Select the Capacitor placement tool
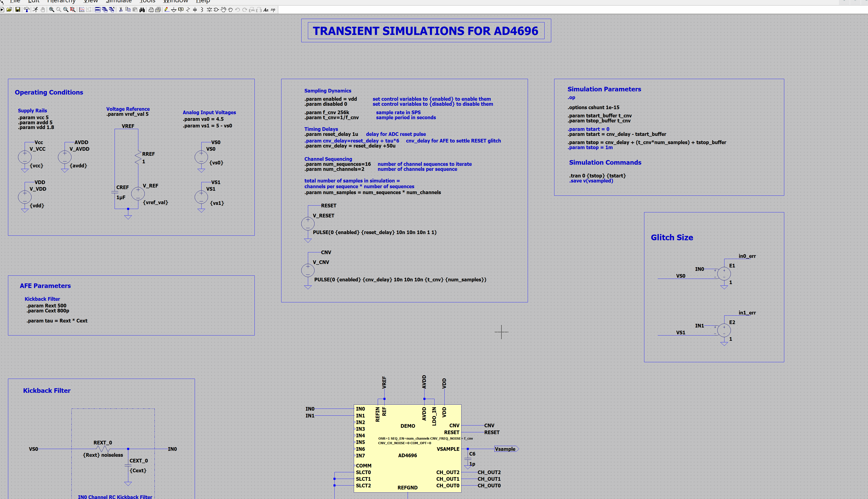 point(195,10)
